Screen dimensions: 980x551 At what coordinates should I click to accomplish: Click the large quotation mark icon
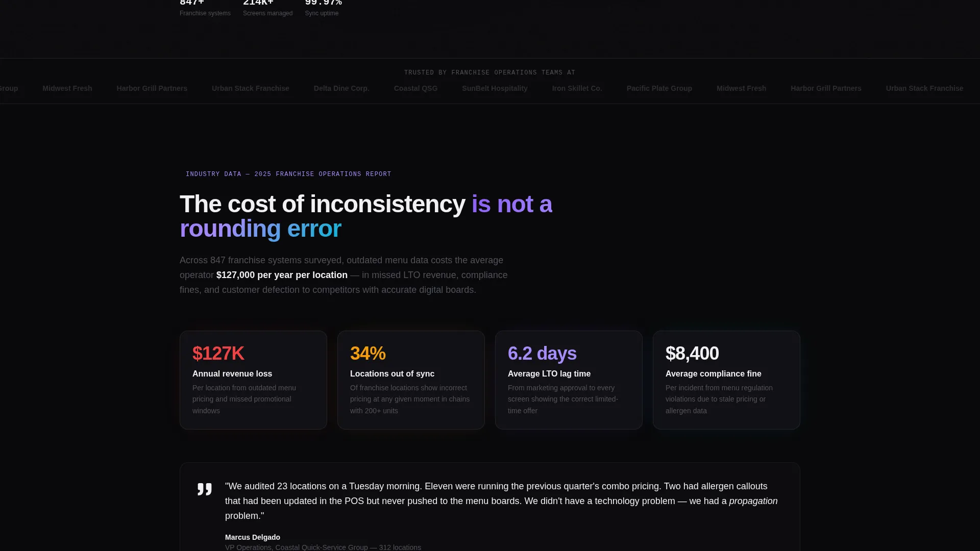[x=205, y=489]
